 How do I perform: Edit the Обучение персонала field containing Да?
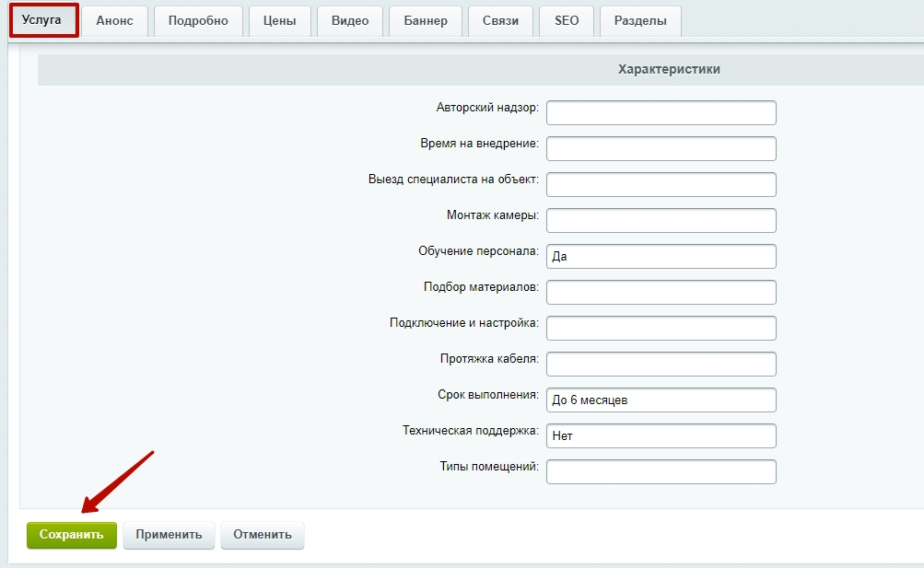(661, 257)
